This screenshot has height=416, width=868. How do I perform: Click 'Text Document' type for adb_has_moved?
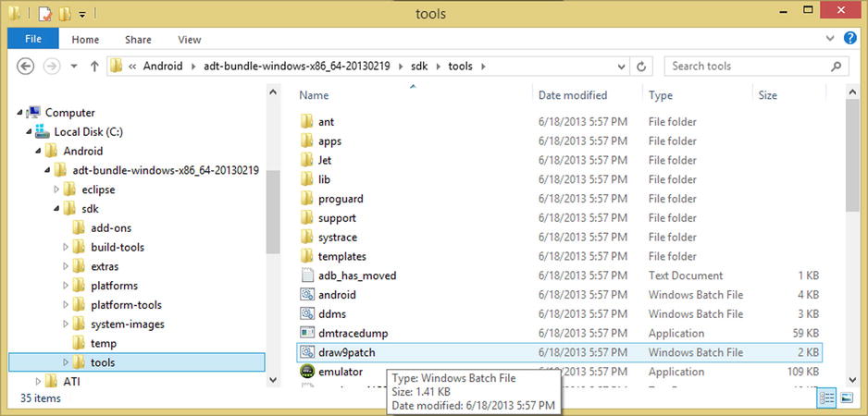pos(686,275)
